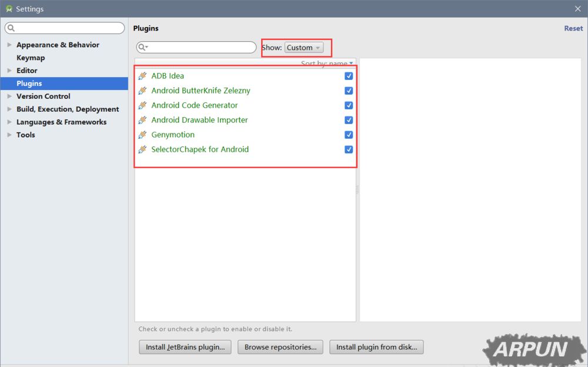Open Tools settings page
This screenshot has width=588, height=367.
tap(25, 135)
